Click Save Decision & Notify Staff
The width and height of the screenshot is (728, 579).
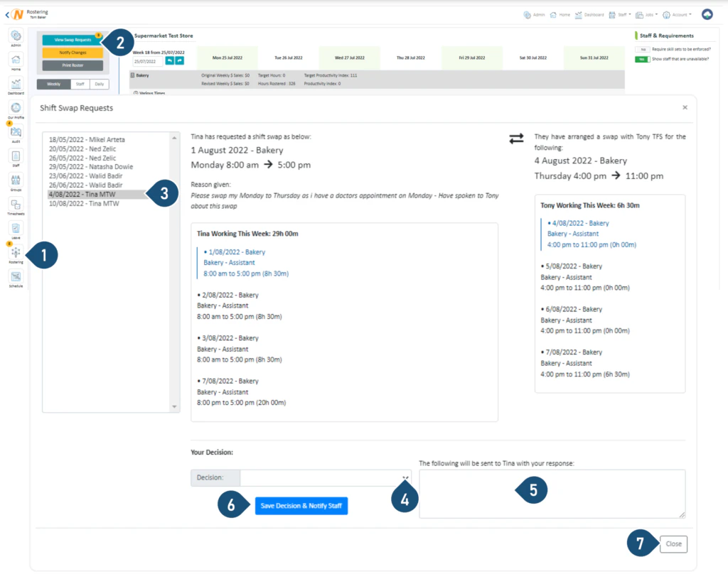coord(301,506)
